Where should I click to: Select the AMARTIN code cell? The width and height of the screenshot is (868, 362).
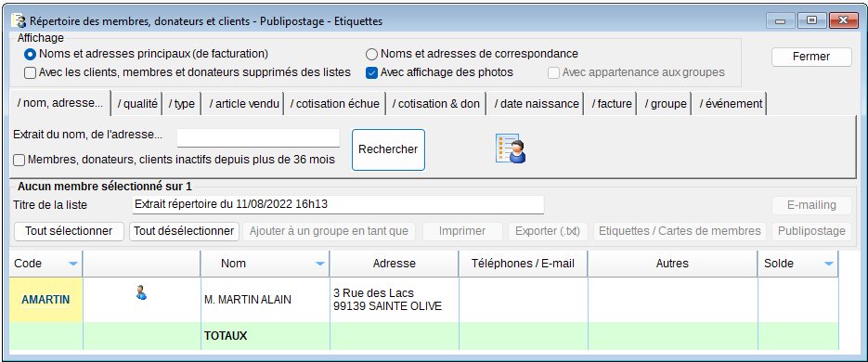pos(45,300)
